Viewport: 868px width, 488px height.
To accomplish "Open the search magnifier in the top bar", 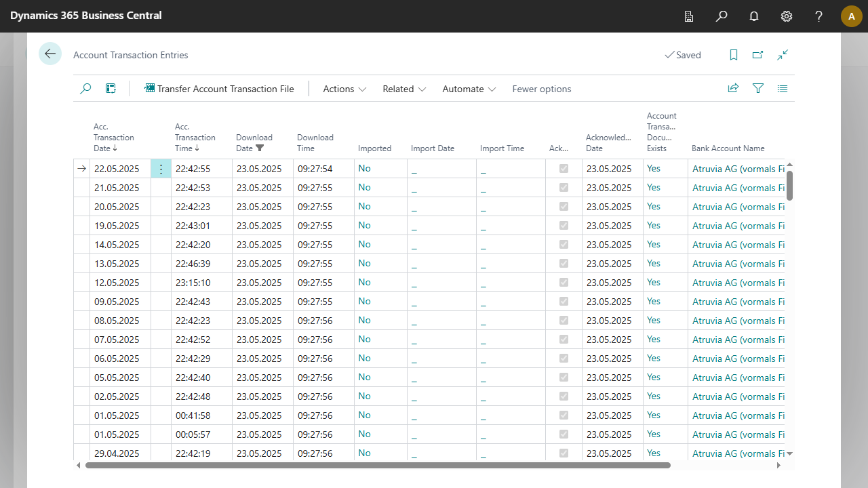I will point(722,16).
